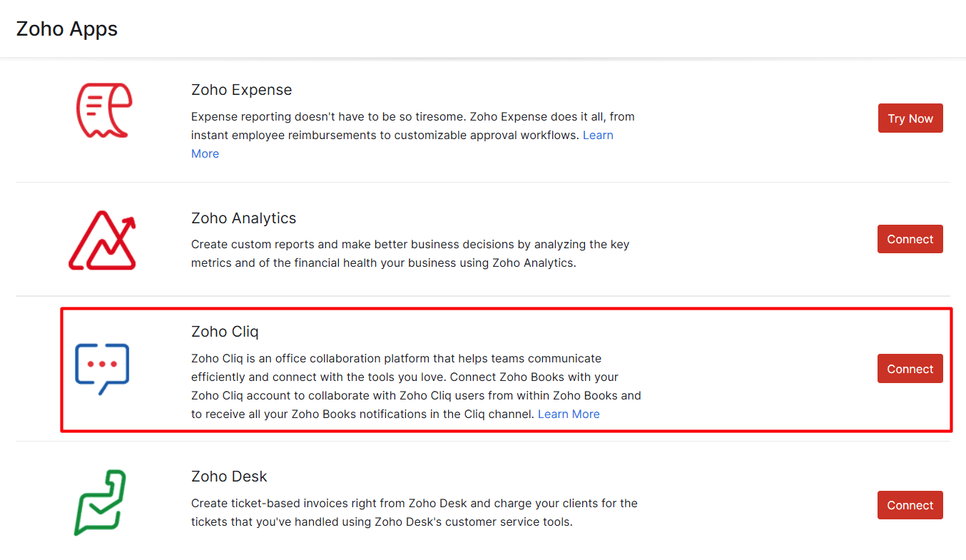Connect the Zoho Analytics app
Image resolution: width=966 pixels, height=560 pixels.
coord(910,239)
